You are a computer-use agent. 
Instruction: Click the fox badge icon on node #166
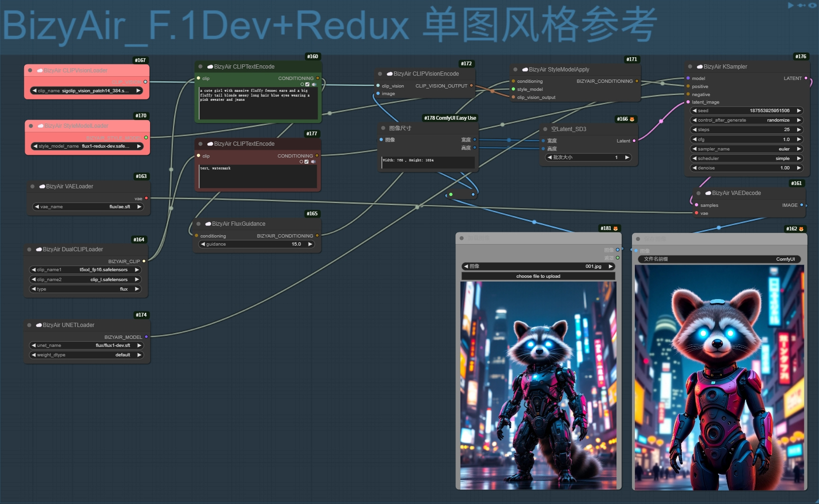coord(632,119)
